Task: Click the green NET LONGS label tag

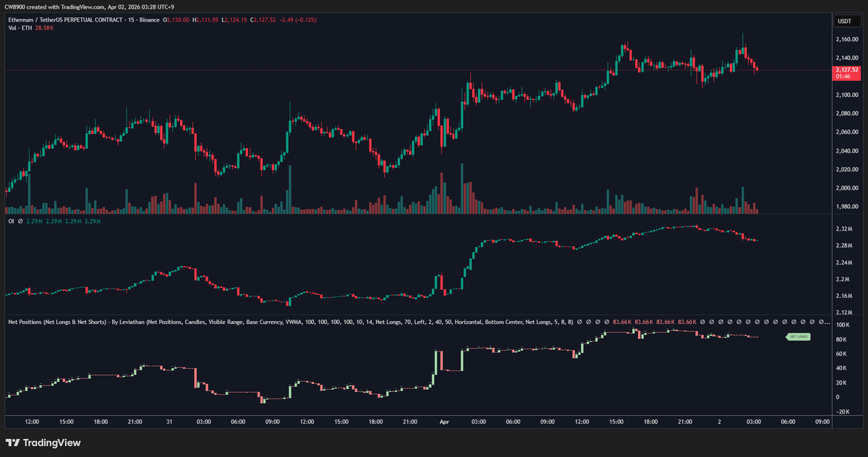Action: [798, 337]
